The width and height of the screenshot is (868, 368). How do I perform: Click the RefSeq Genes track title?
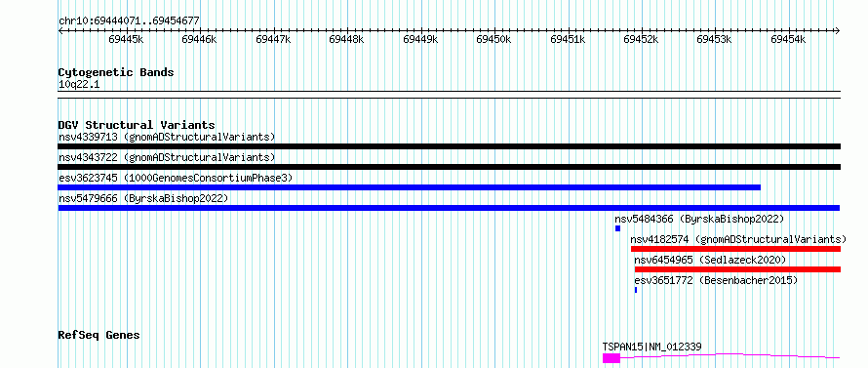pos(99,335)
